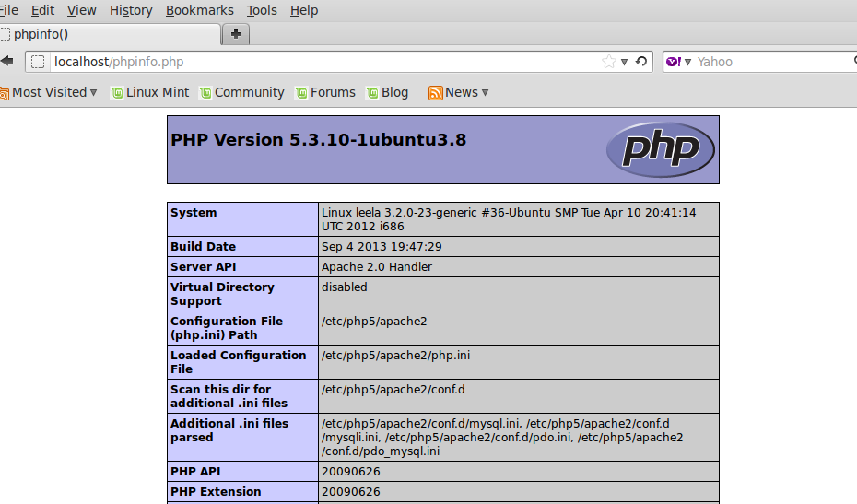
Task: Click the /etc/php5/apache2 path value
Action: click(x=374, y=322)
